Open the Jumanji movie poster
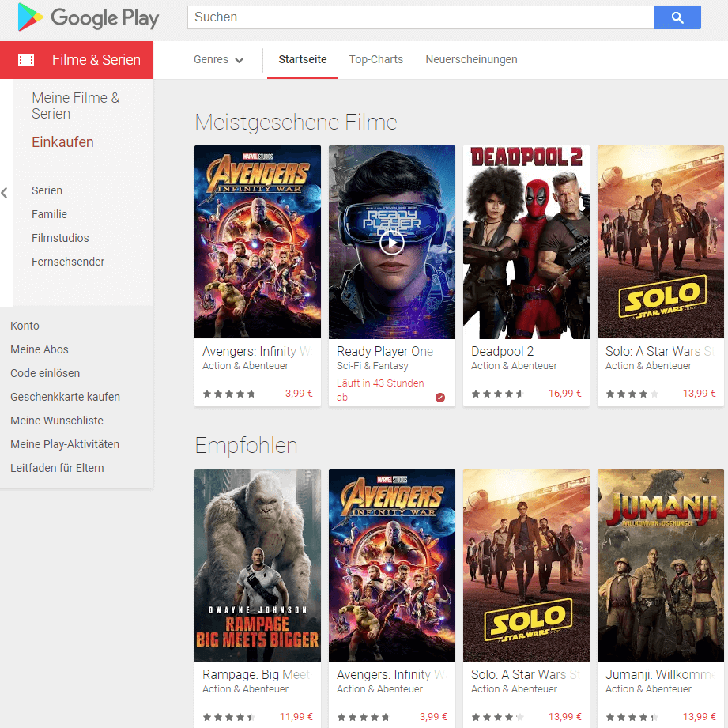 click(x=661, y=565)
